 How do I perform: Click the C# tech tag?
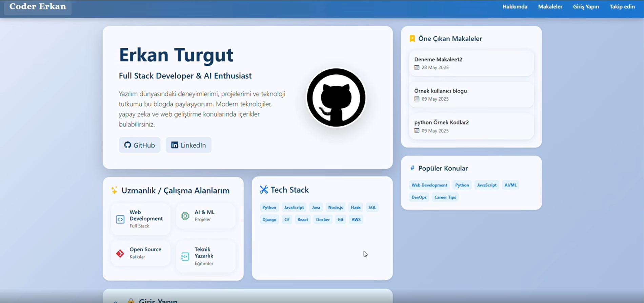pyautogui.click(x=287, y=219)
